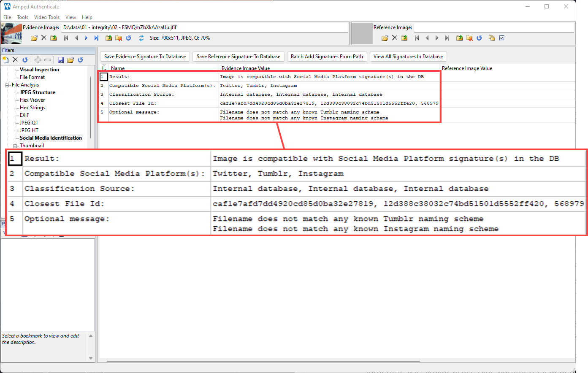Select the bookmark row number 1 checkbox cell
588x373 pixels.
103,76
